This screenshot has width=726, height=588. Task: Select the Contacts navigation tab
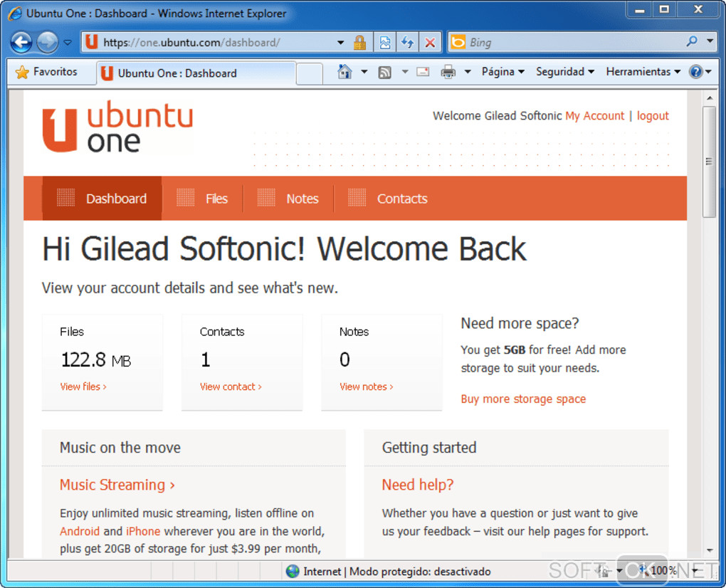[x=388, y=199]
